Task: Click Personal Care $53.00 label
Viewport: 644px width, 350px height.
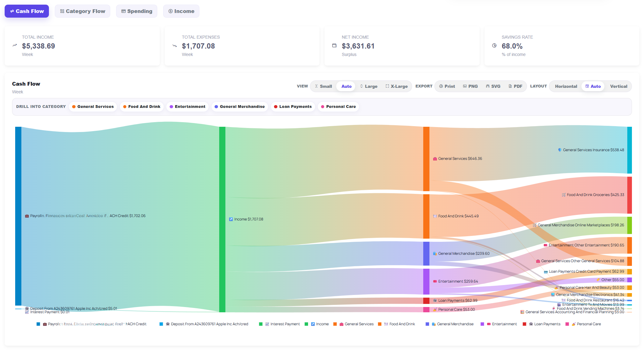Action: [x=454, y=309]
